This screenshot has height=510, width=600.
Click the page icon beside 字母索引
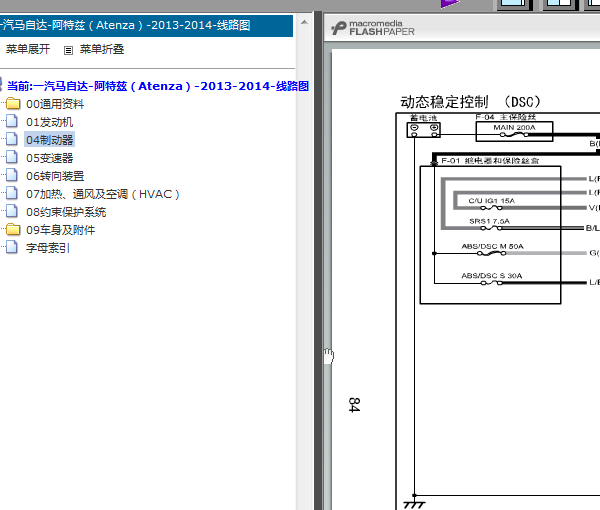tap(12, 247)
